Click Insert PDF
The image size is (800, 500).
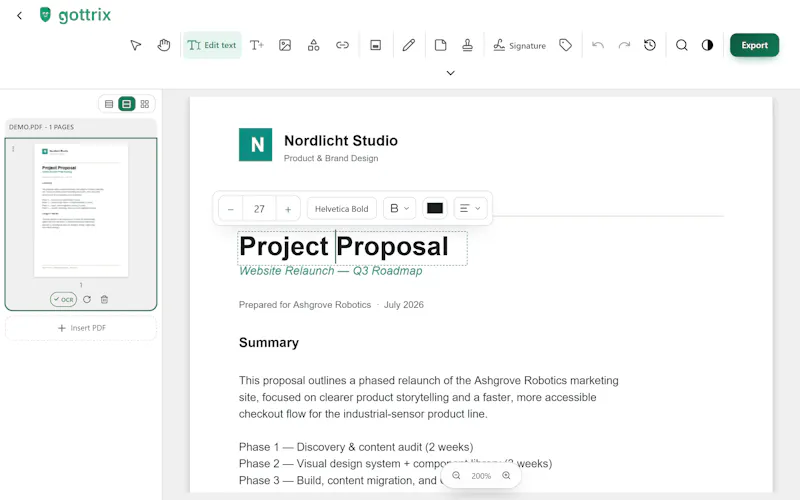pyautogui.click(x=81, y=328)
